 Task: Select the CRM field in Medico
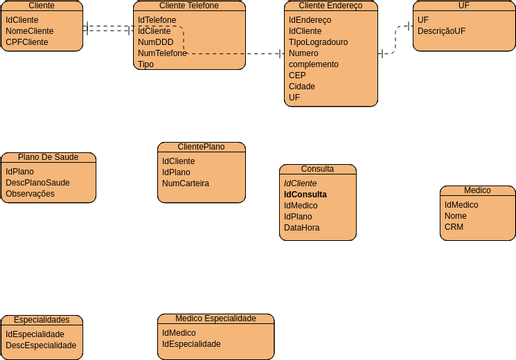pyautogui.click(x=454, y=227)
